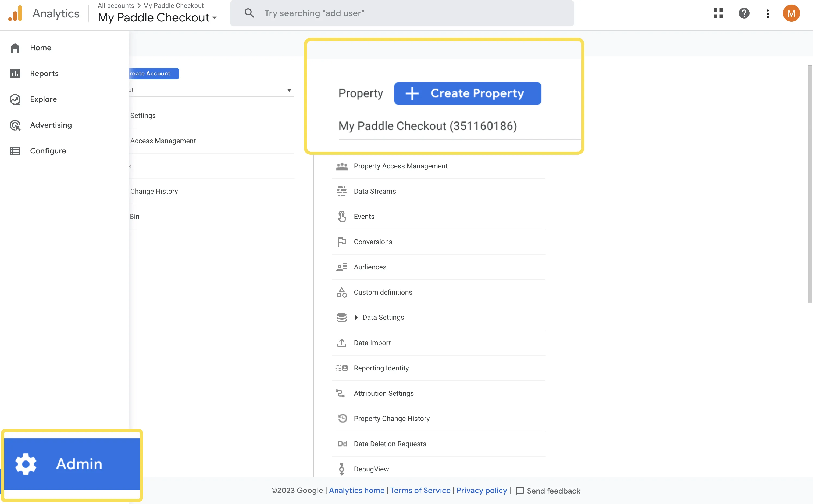Image resolution: width=813 pixels, height=504 pixels.
Task: Open the help question mark icon
Action: tap(744, 13)
